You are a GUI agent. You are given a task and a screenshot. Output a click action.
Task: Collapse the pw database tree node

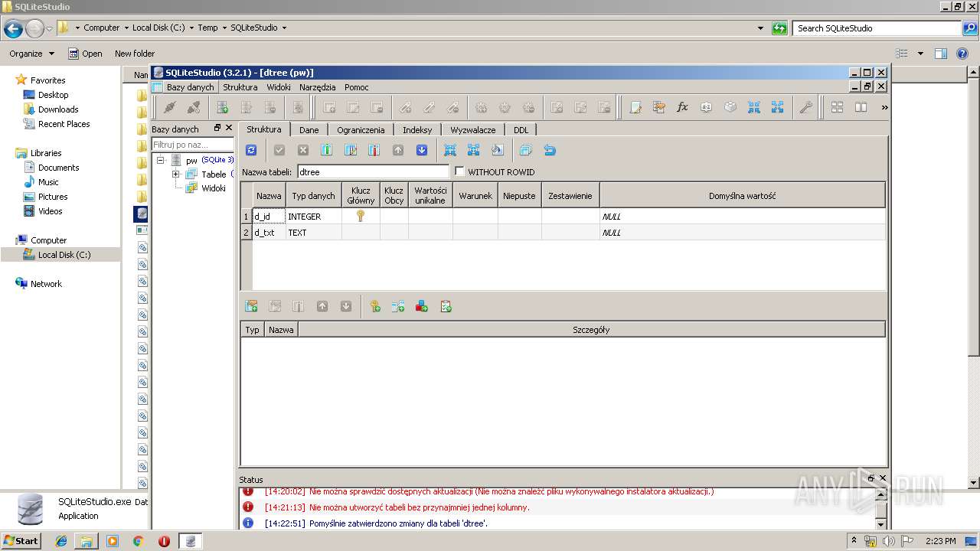coord(160,160)
